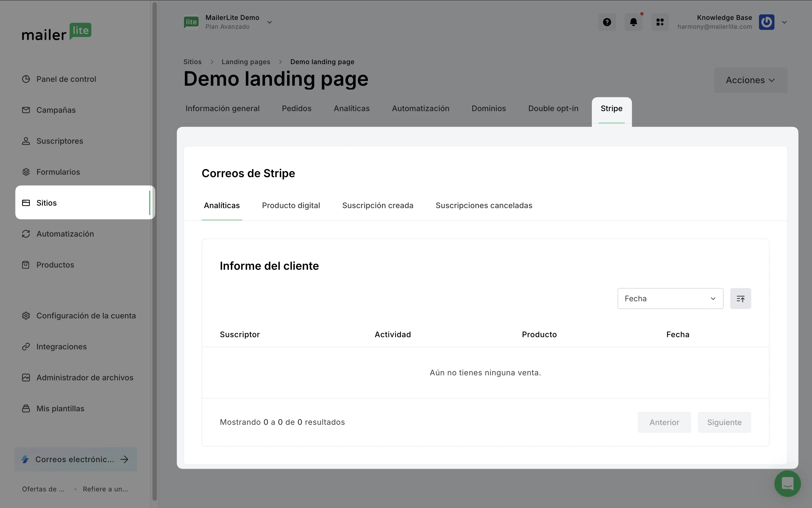Click the Formularios layers icon
The height and width of the screenshot is (508, 812).
tap(26, 172)
